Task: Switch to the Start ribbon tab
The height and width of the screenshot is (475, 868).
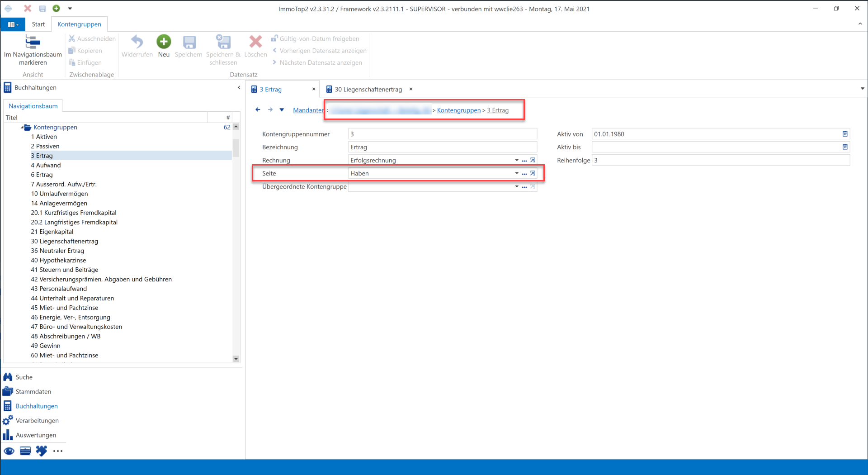Action: click(38, 24)
